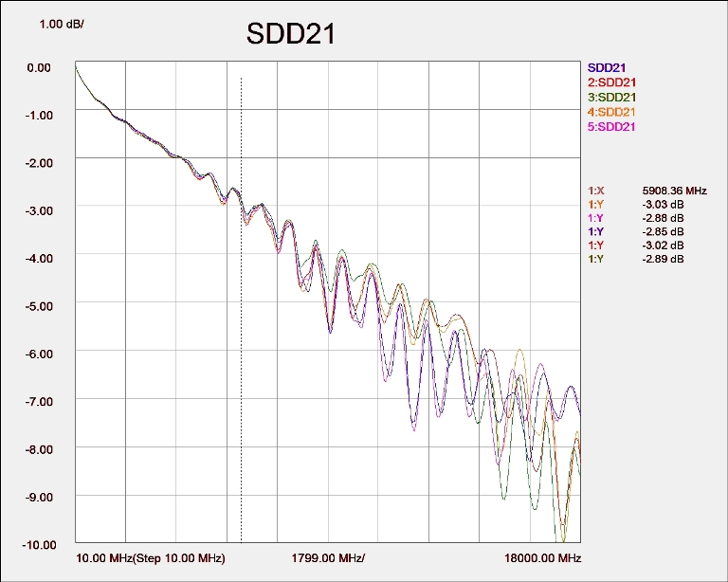Click the -3.00 y-axis label
The image size is (728, 582).
point(39,210)
